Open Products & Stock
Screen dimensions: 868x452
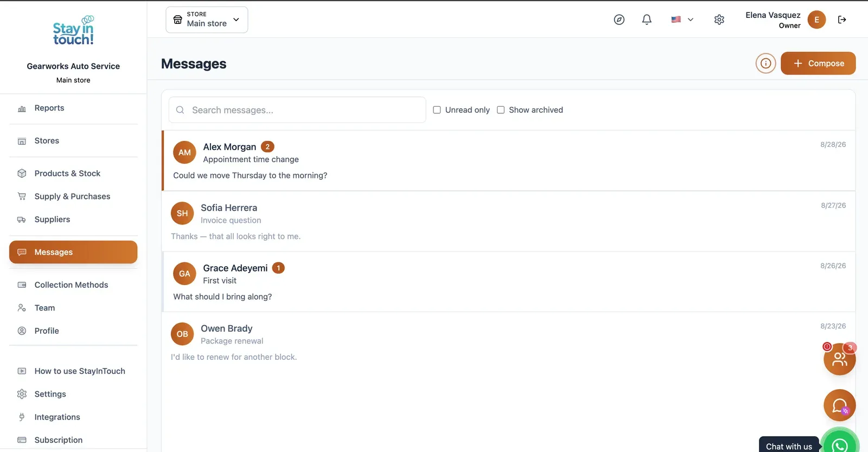(x=73, y=173)
